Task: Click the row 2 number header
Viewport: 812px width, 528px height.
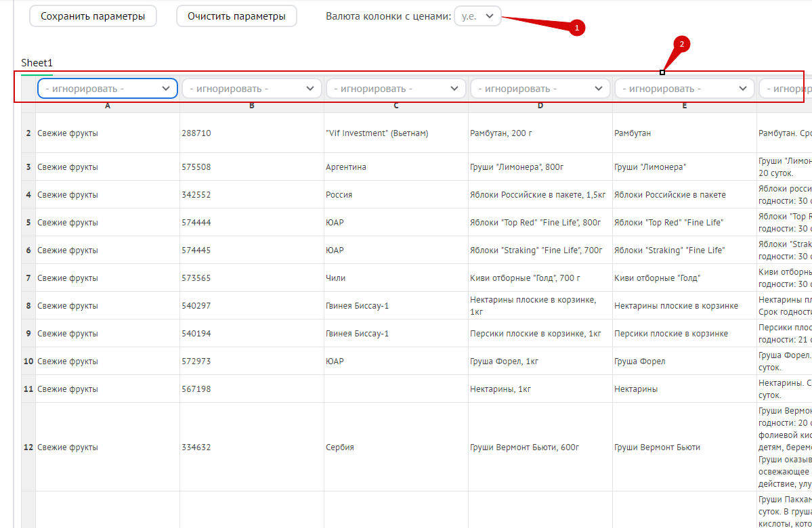Action: [x=28, y=133]
